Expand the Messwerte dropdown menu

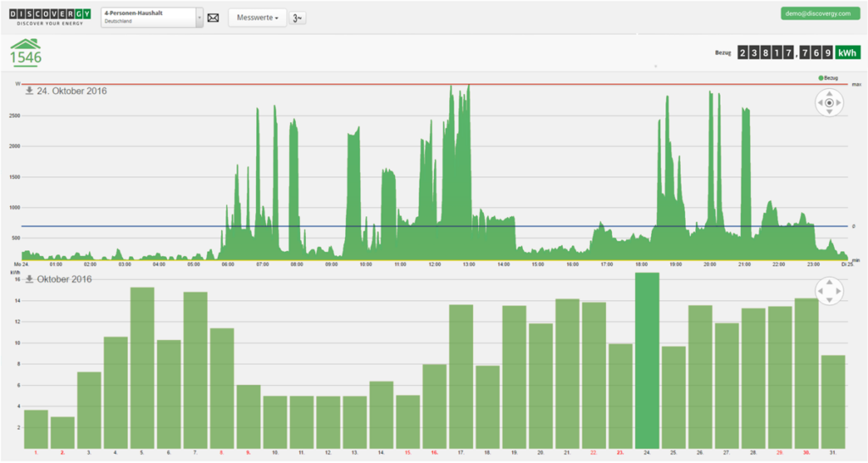click(257, 18)
